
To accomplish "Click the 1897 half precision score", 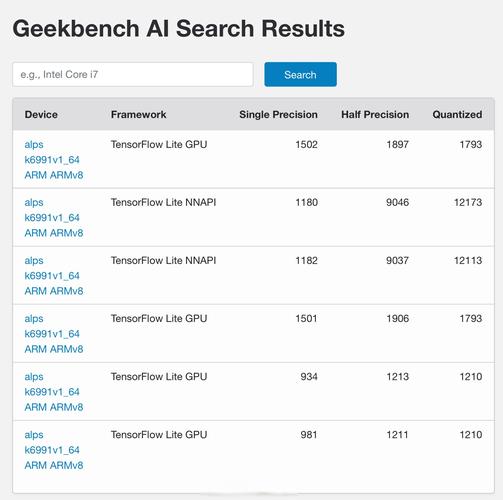I will (397, 144).
